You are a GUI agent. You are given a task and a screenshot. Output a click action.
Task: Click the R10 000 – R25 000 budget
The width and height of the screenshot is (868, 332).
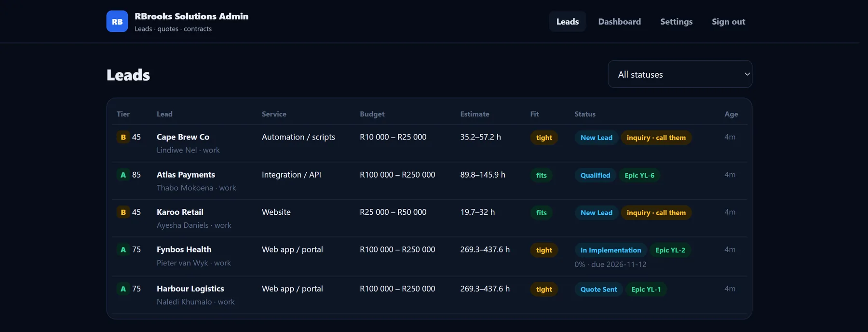(393, 137)
